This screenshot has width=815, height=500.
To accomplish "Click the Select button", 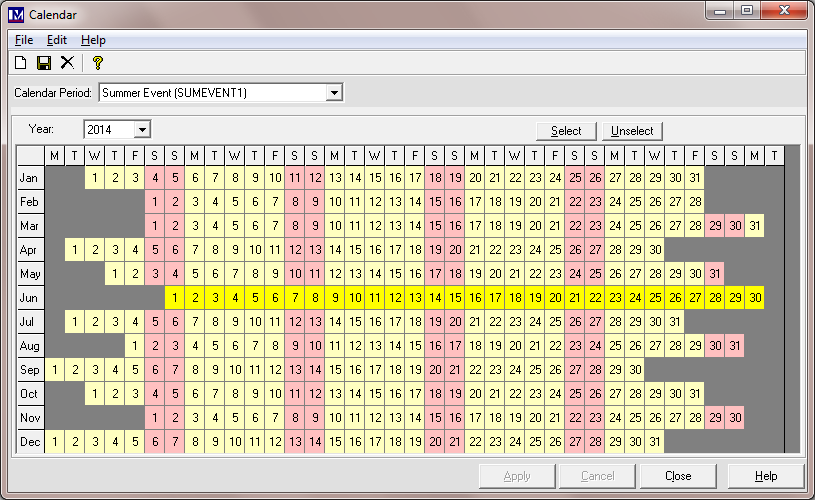I will pyautogui.click(x=566, y=131).
